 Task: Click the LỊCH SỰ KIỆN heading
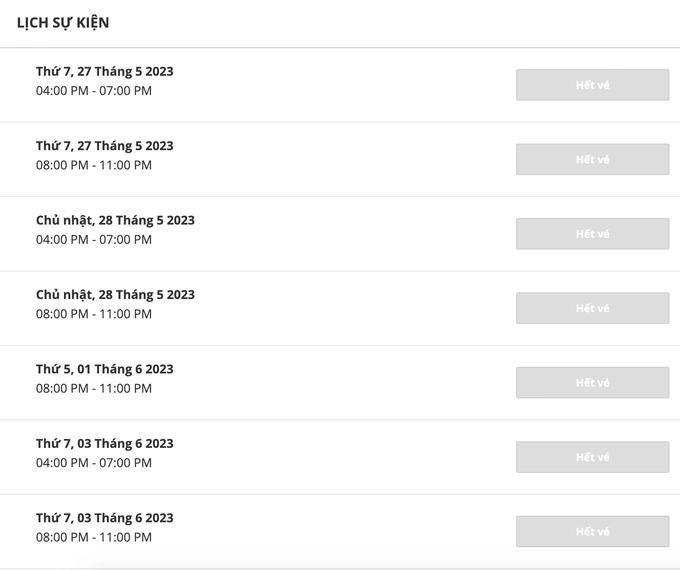pyautogui.click(x=63, y=22)
